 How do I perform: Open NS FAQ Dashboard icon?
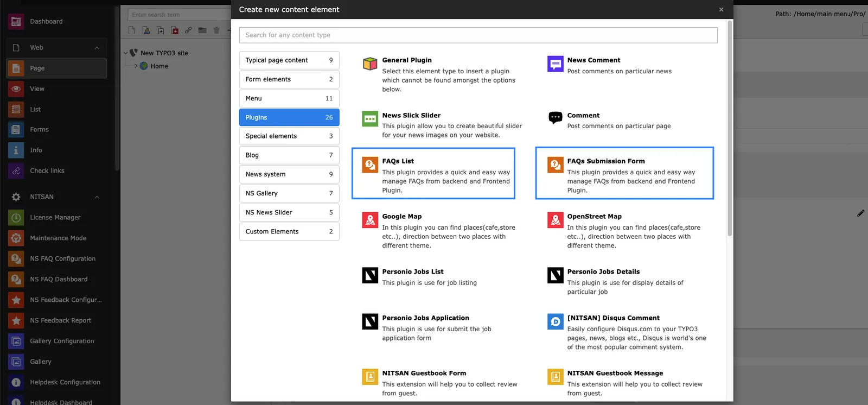tap(16, 280)
